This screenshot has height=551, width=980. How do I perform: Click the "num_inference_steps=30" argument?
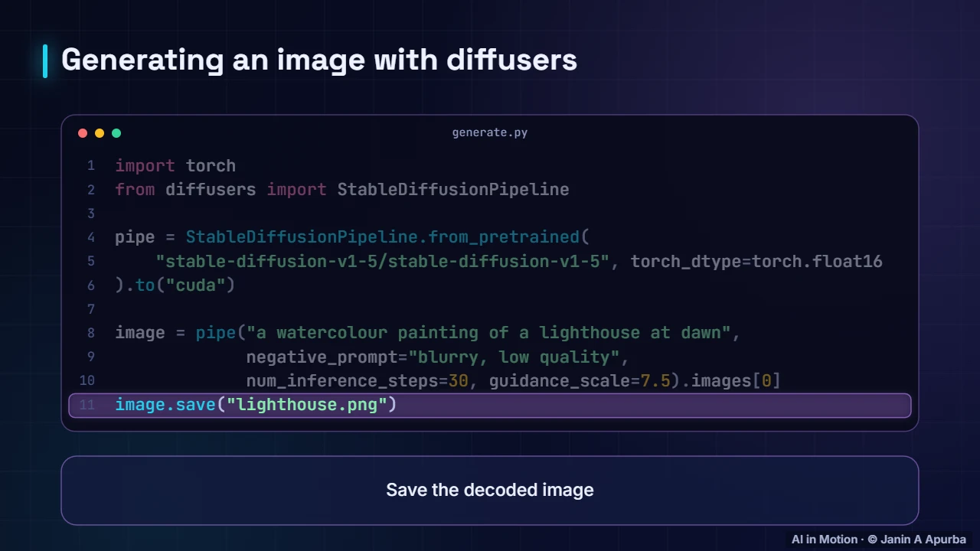(x=357, y=380)
